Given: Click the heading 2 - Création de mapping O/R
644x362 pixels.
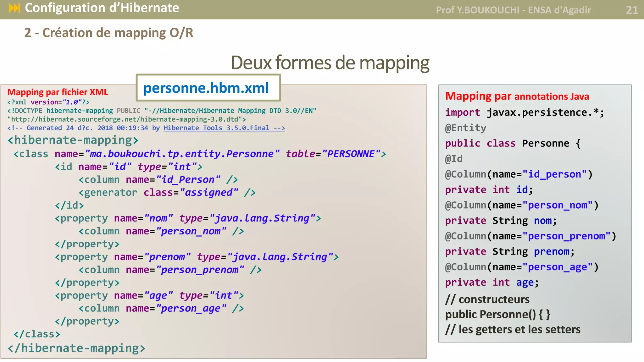Looking at the screenshot, I should tap(109, 33).
